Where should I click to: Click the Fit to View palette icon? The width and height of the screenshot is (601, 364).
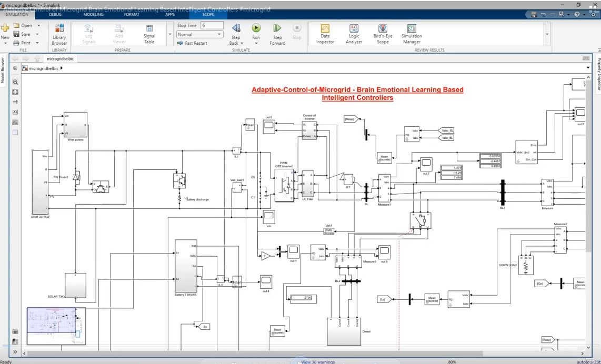point(15,92)
